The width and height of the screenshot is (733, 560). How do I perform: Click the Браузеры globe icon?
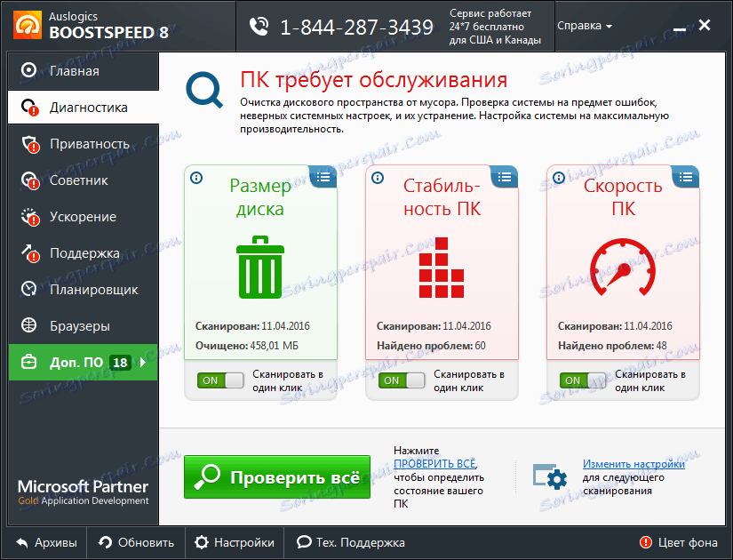[x=29, y=324]
